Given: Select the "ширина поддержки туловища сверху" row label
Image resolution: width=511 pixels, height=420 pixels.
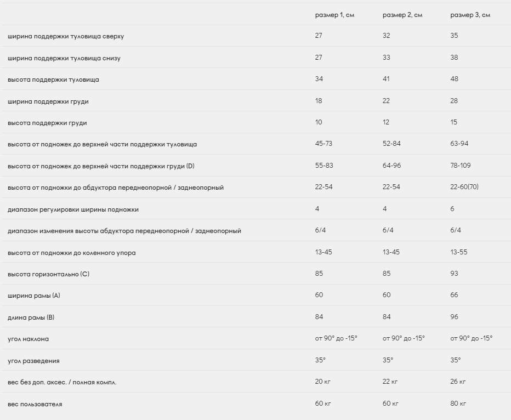Looking at the screenshot, I should click(x=66, y=36).
